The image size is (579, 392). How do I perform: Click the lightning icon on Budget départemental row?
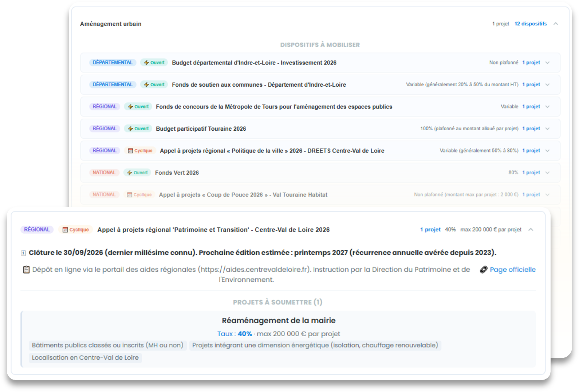pyautogui.click(x=146, y=63)
